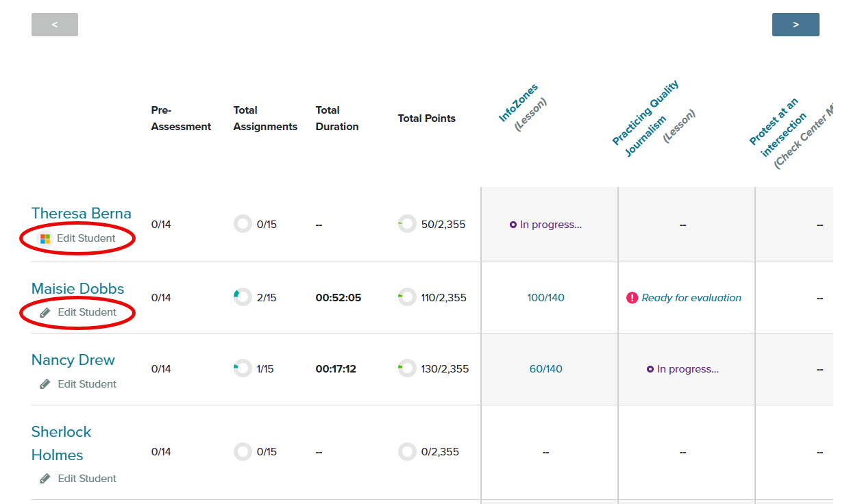This screenshot has height=504, width=849.
Task: Click pencil icon under Maisie Dobbs
Action: pos(45,312)
